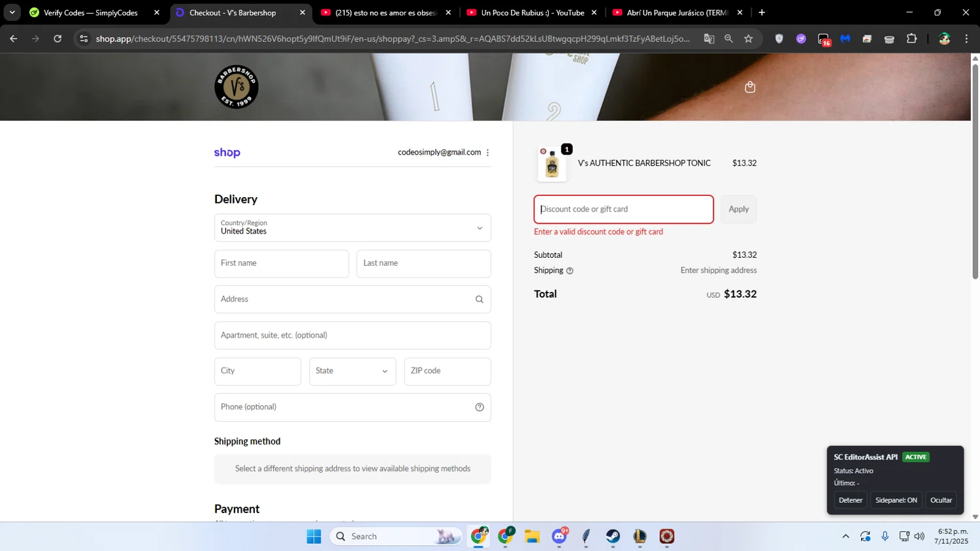The image size is (980, 551).
Task: Click Detener in SC EditorAssist panel
Action: coord(851,500)
